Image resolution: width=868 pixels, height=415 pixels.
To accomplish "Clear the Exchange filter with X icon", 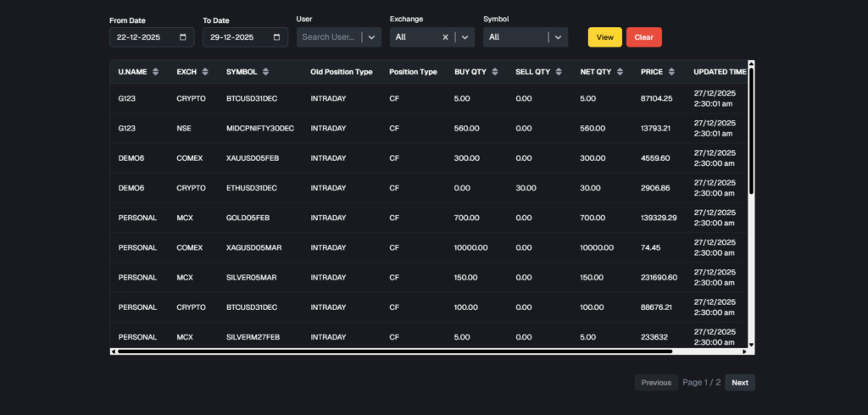I will (x=446, y=37).
